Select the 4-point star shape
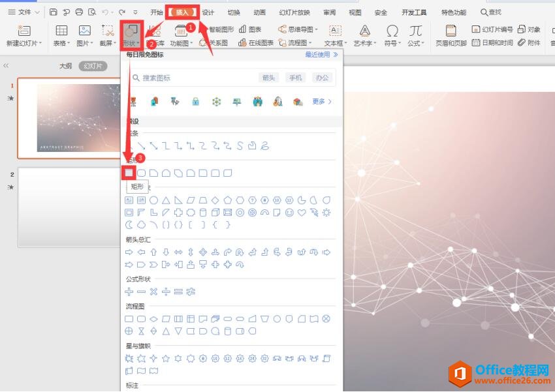The image size is (555, 392). [153, 359]
